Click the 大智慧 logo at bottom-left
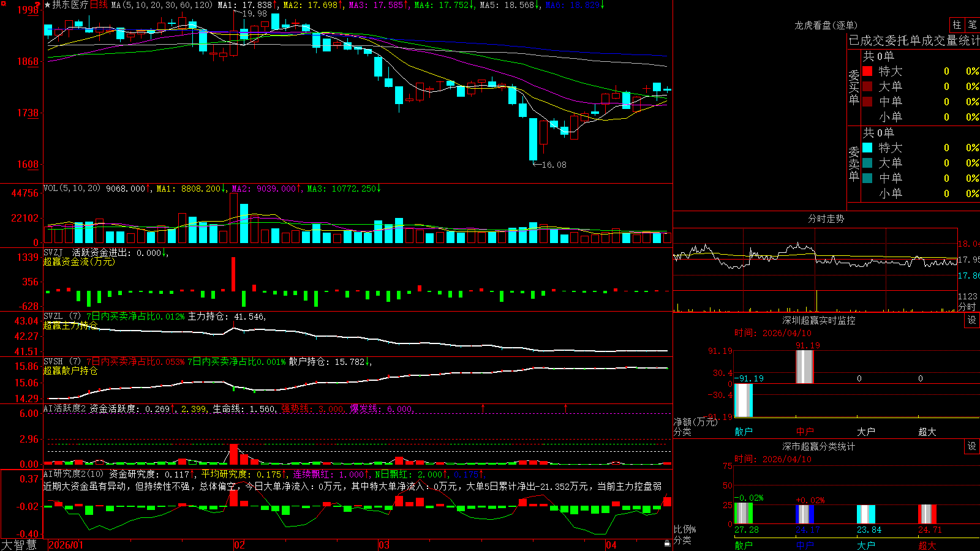 (19, 544)
